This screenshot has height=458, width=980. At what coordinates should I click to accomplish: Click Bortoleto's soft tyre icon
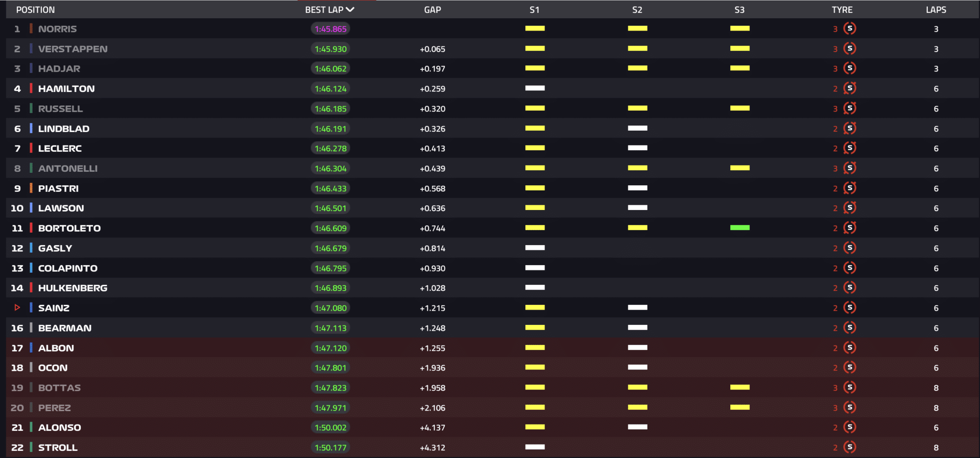click(x=850, y=228)
